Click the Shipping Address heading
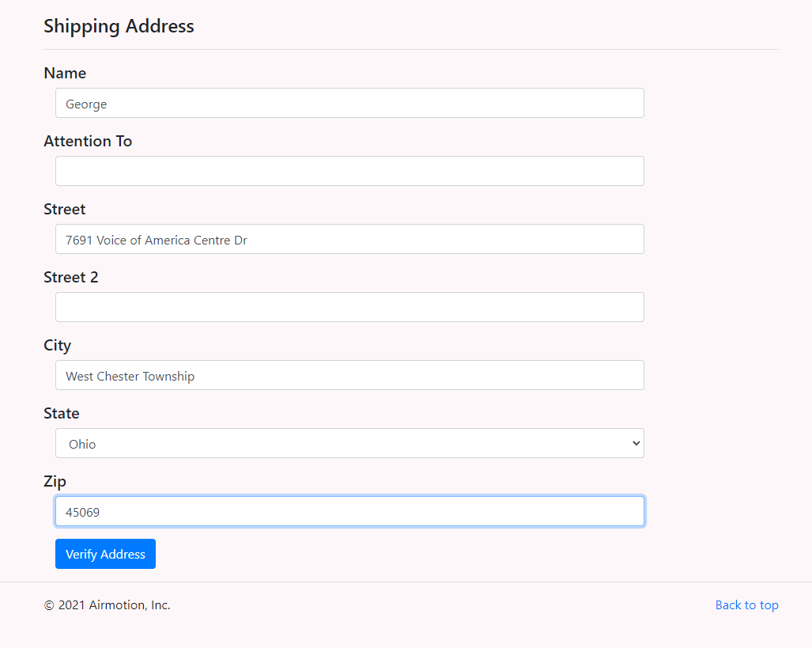The image size is (812, 648). (x=119, y=26)
